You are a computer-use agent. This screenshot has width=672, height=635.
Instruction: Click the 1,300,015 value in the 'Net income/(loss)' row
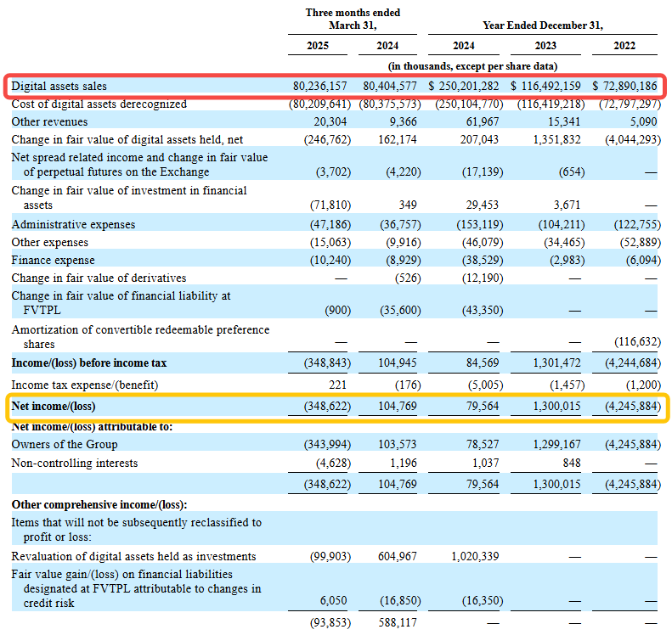point(556,407)
